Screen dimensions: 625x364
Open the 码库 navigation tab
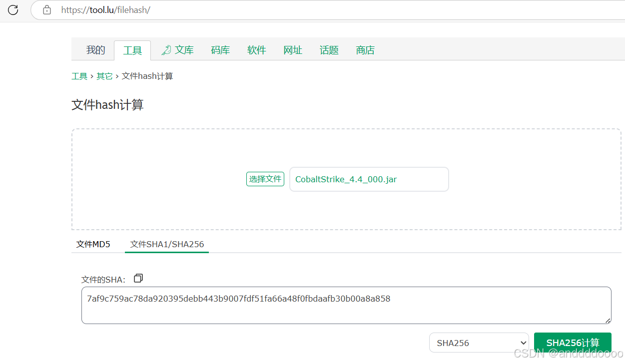[x=220, y=50]
